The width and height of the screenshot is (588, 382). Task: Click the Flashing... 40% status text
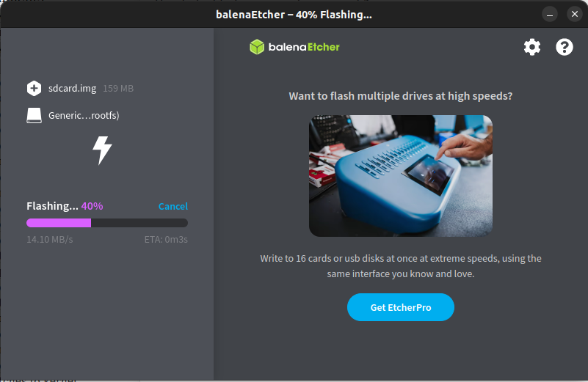(65, 206)
